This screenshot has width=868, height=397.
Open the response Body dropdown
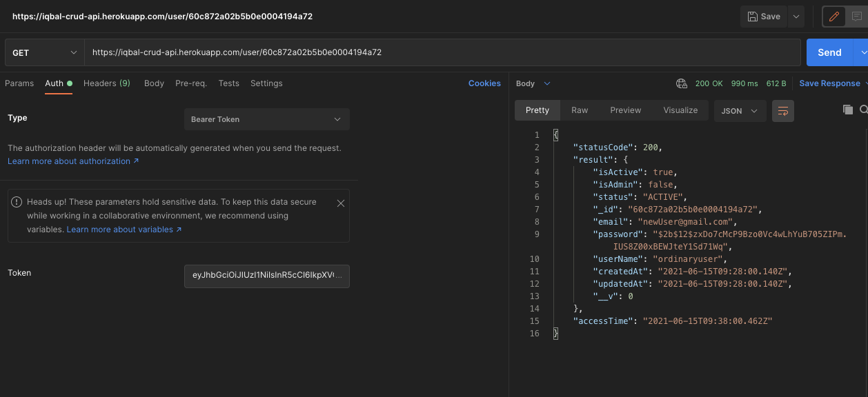533,83
